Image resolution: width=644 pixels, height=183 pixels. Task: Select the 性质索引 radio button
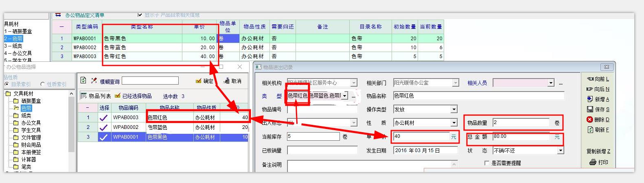(x=43, y=84)
